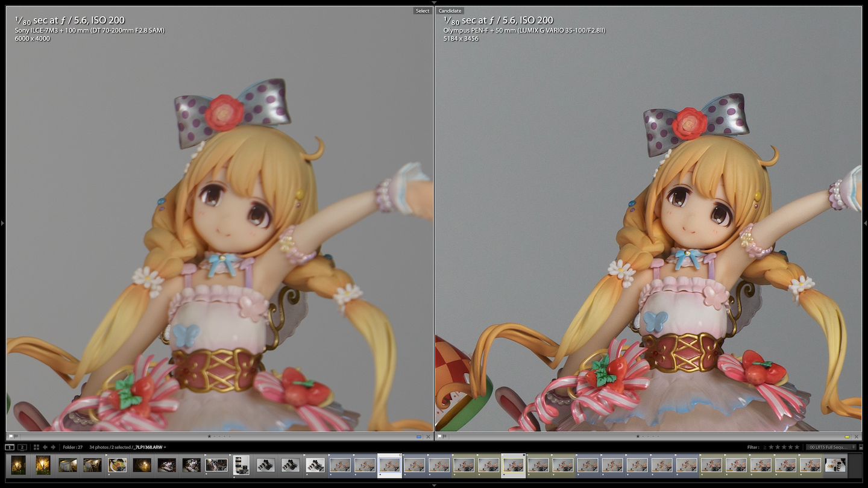Remove Candidate photo with X icon
The image size is (868, 488).
point(857,436)
